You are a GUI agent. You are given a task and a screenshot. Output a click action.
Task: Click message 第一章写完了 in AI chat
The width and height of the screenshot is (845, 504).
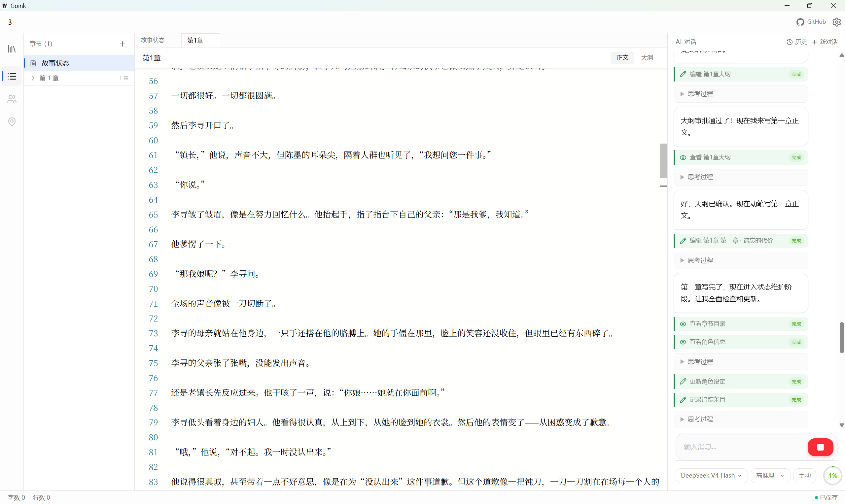click(x=741, y=293)
